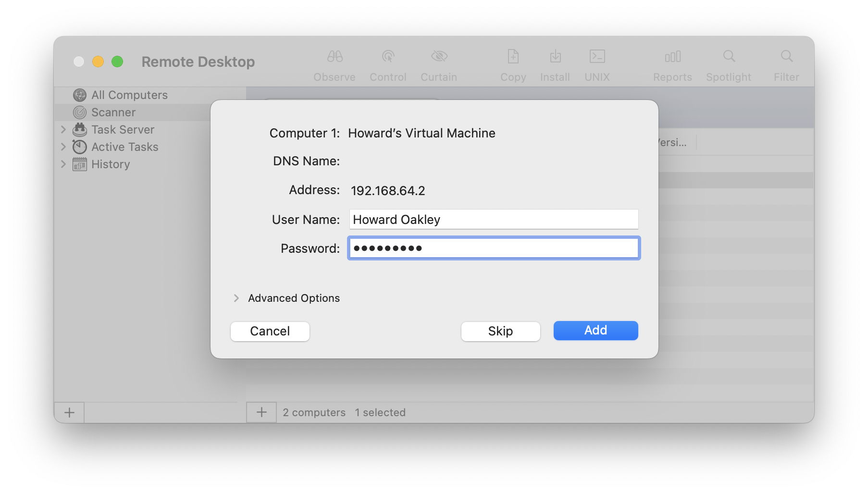Expand the History section
The width and height of the screenshot is (868, 494).
pos(64,164)
